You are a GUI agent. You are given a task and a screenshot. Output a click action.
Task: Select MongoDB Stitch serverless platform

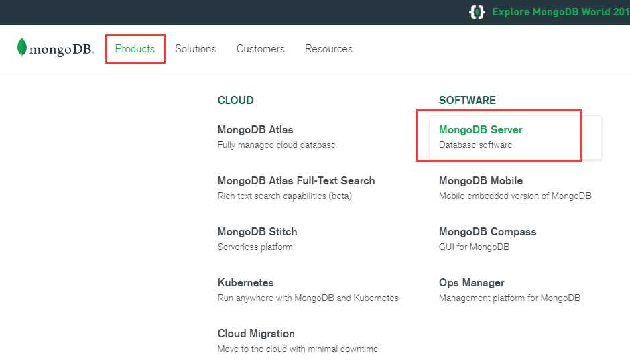pos(257,232)
